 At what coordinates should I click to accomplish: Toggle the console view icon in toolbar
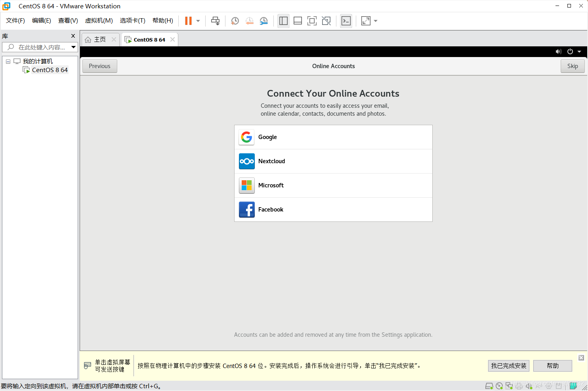[346, 21]
